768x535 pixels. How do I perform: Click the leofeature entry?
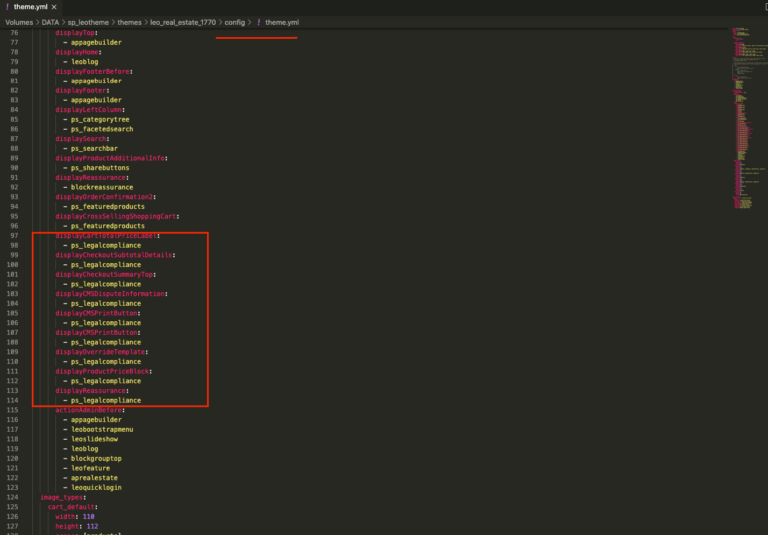[x=91, y=468]
